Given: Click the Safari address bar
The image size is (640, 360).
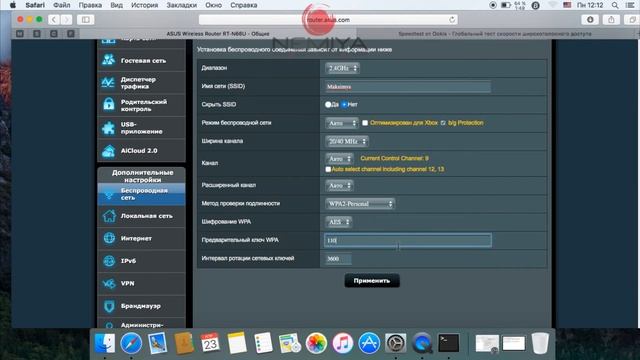Looking at the screenshot, I should [x=328, y=20].
